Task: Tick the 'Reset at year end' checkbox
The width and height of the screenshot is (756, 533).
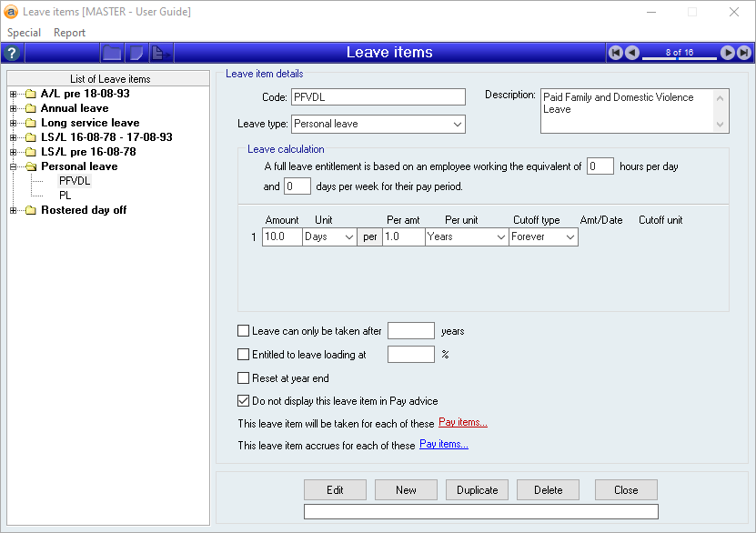Action: (x=243, y=378)
